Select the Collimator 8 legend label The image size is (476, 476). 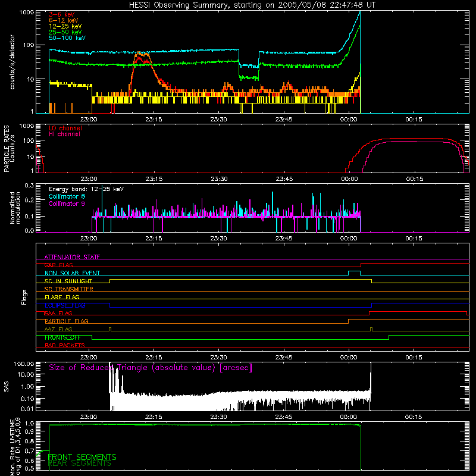tap(67, 196)
